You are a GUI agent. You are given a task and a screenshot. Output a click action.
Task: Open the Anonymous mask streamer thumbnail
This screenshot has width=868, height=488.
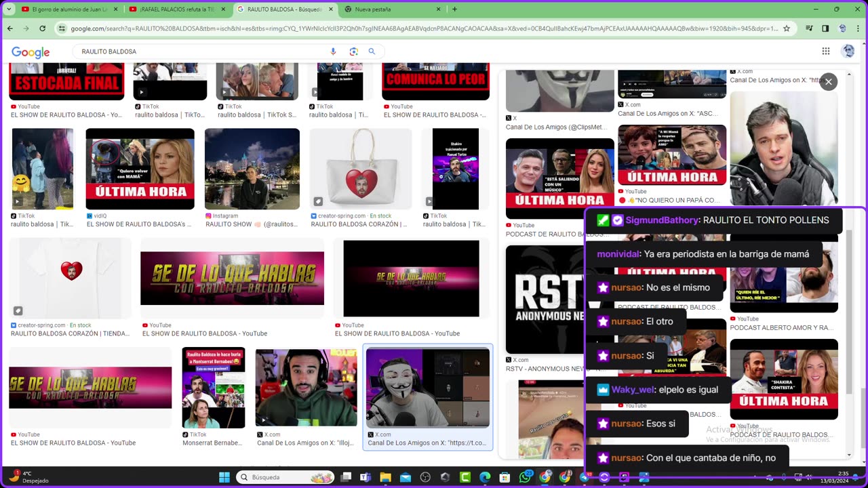click(x=428, y=388)
